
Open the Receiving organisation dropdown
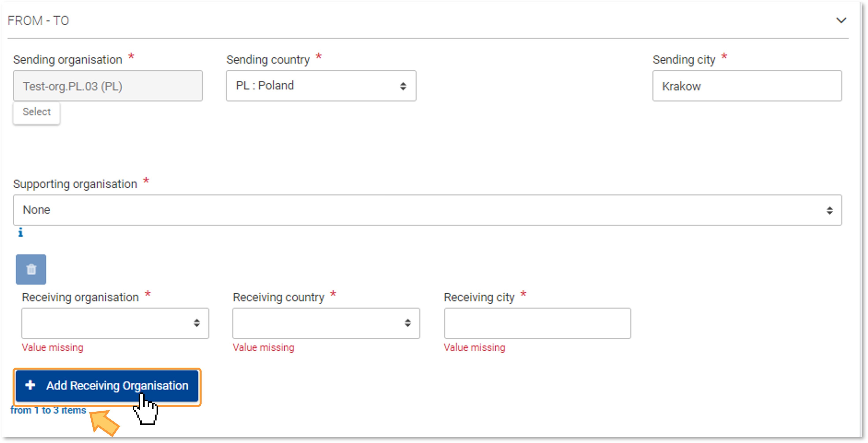[112, 323]
